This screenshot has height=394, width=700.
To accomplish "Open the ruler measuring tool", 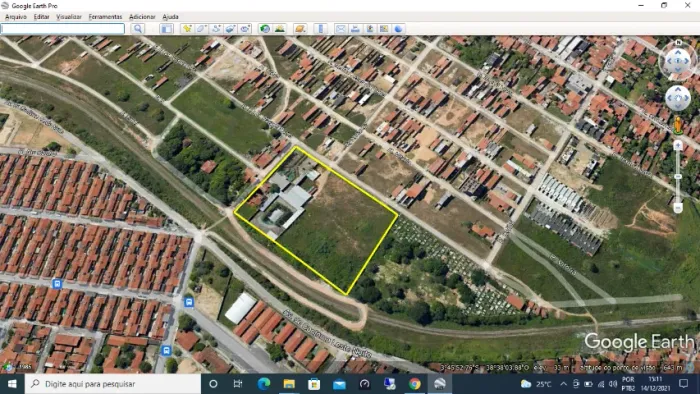I will coord(321,29).
